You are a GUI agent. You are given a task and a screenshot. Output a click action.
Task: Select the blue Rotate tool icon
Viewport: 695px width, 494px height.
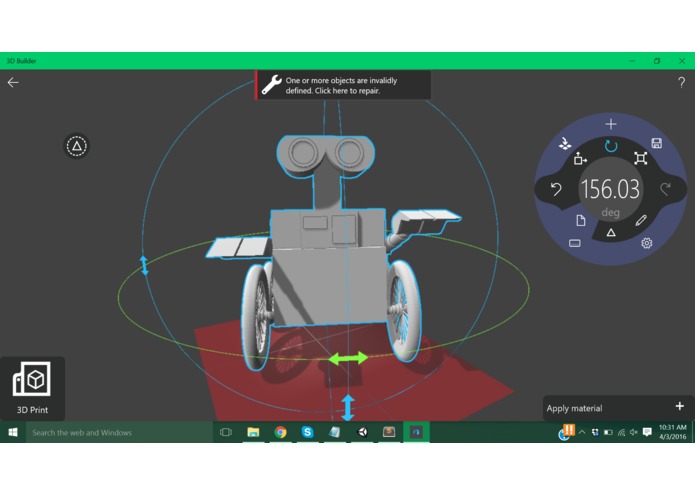(x=611, y=146)
